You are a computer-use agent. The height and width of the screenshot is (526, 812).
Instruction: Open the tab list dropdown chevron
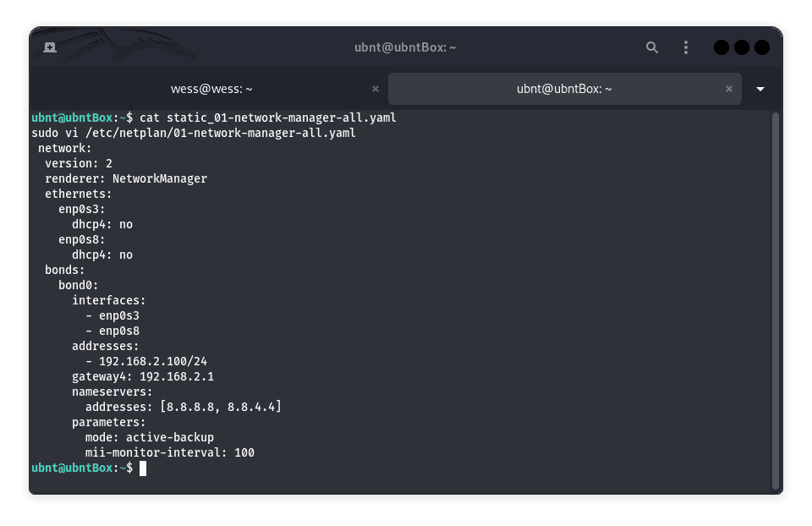pyautogui.click(x=760, y=89)
